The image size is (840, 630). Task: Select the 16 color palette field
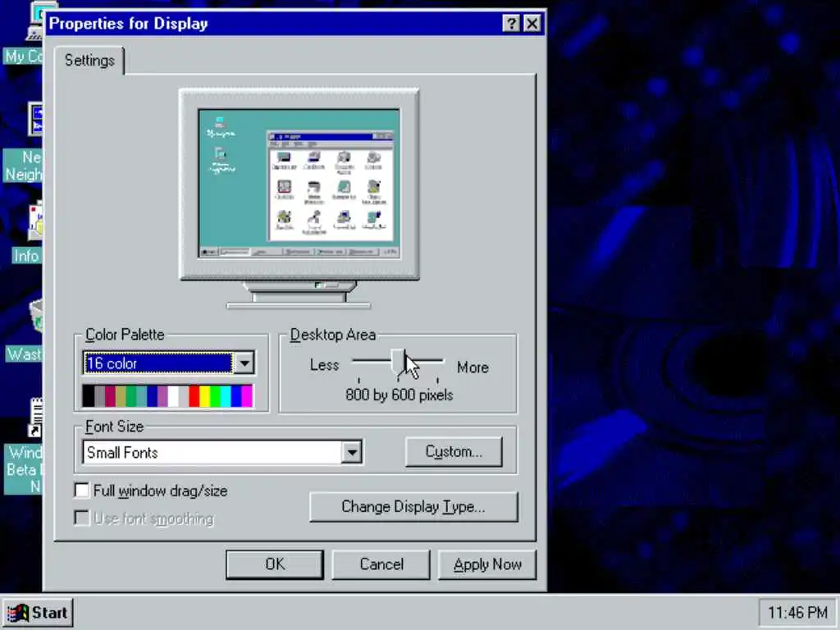coord(158,363)
